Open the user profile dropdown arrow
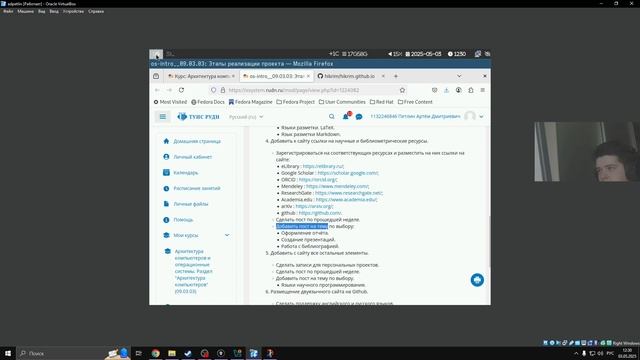 pyautogui.click(x=481, y=117)
